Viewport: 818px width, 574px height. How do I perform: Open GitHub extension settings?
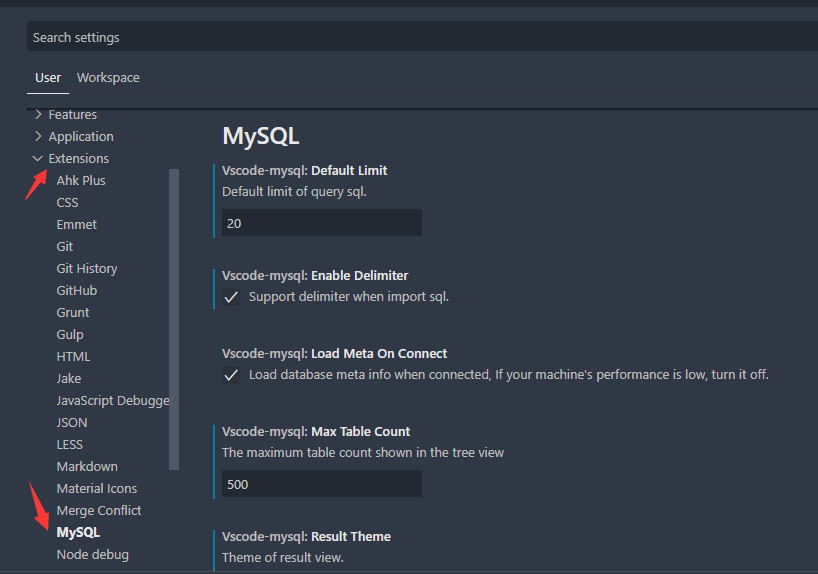pos(77,291)
